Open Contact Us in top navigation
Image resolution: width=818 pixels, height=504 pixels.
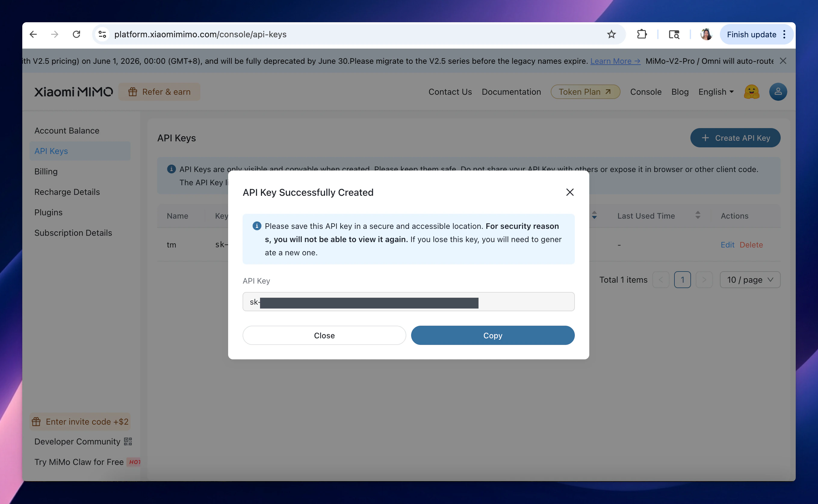pos(450,92)
